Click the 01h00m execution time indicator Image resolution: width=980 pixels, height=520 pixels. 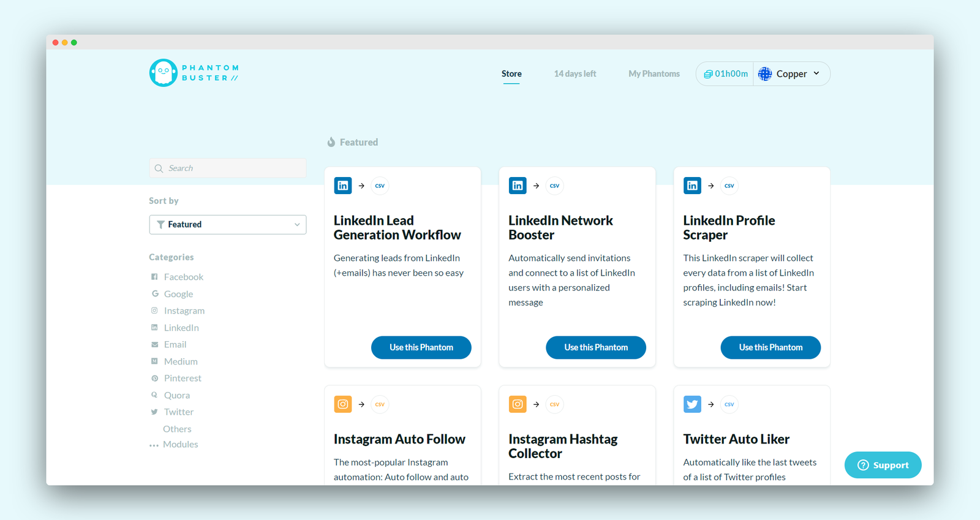[726, 73]
